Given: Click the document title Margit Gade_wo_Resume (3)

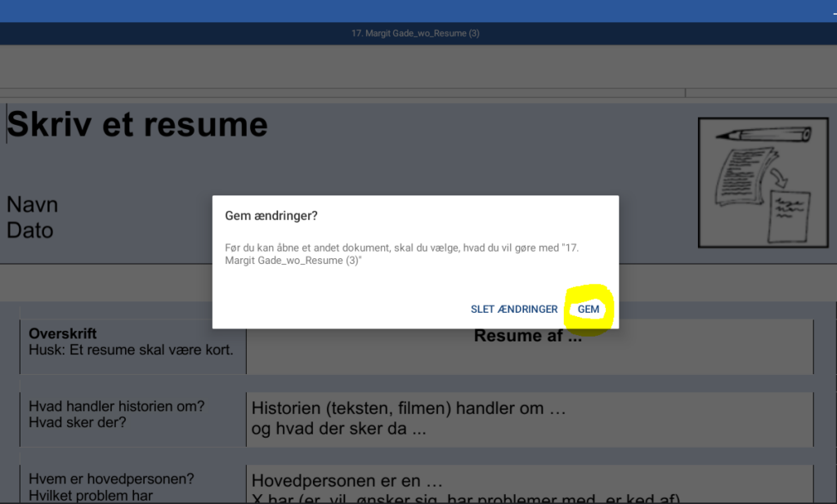Looking at the screenshot, I should point(415,33).
